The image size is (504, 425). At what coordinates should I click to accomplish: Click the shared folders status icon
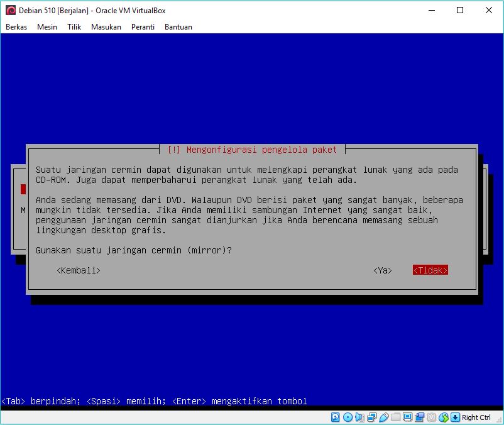coord(395,417)
